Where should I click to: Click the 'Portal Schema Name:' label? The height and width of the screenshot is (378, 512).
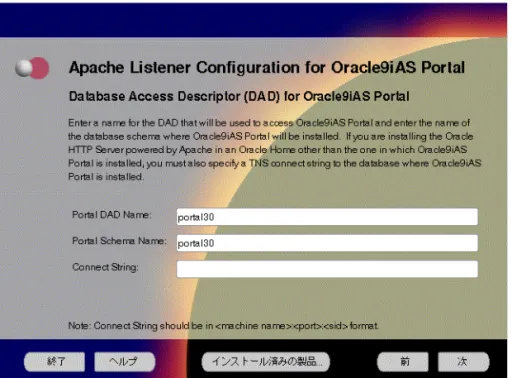(119, 241)
